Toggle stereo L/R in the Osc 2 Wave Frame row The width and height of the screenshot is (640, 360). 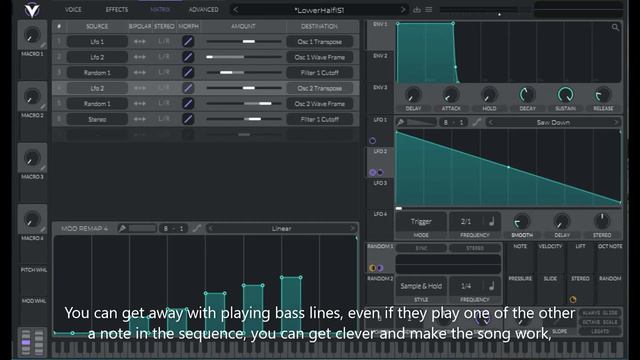164,104
